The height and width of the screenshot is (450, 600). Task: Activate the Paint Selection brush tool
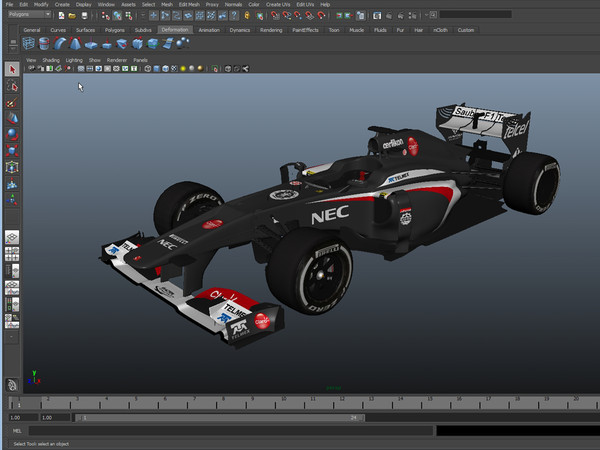coord(12,103)
